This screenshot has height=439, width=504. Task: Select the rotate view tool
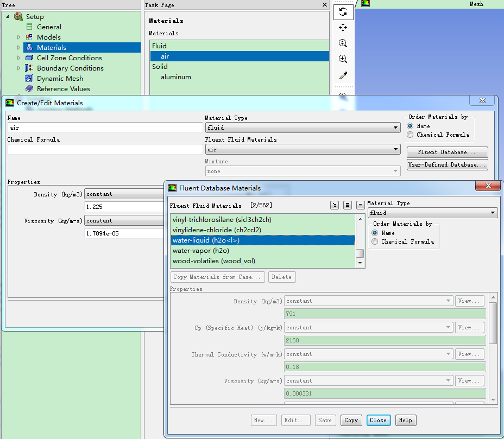343,11
